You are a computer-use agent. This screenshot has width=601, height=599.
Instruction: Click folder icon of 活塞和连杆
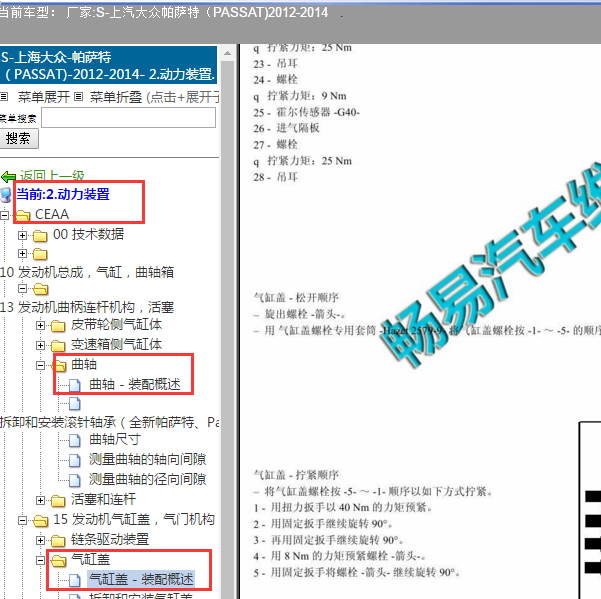pos(58,501)
